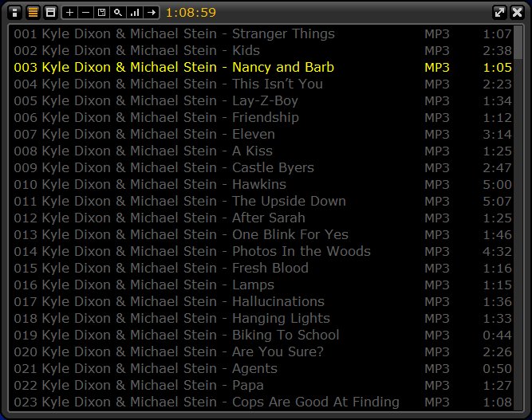This screenshot has height=420, width=532.
Task: Select track 020 Are You Sure?
Action: [261, 352]
